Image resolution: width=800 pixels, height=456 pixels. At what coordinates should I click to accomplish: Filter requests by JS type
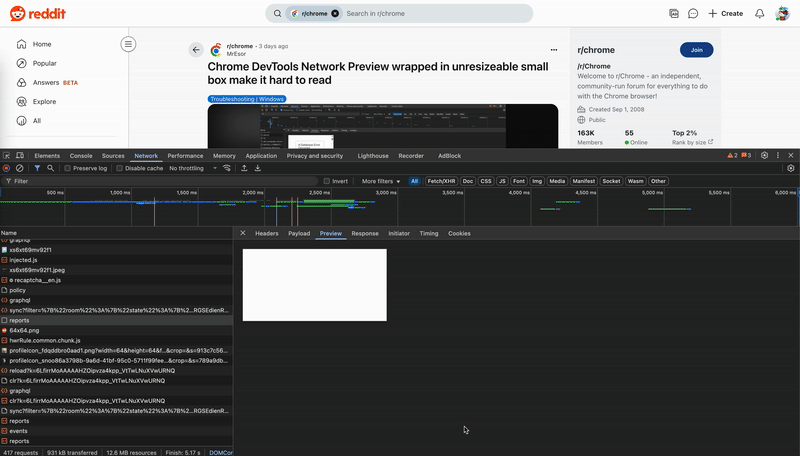click(x=502, y=181)
